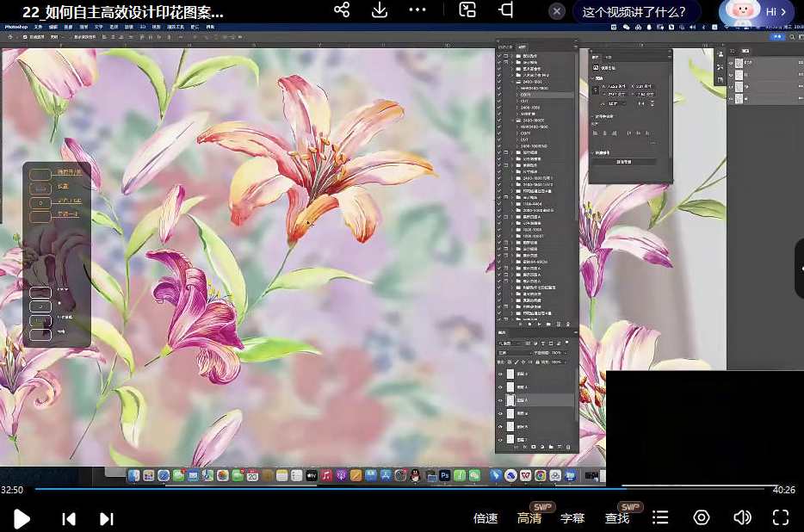
Task: Click the 查找 search button
Action: point(617,518)
